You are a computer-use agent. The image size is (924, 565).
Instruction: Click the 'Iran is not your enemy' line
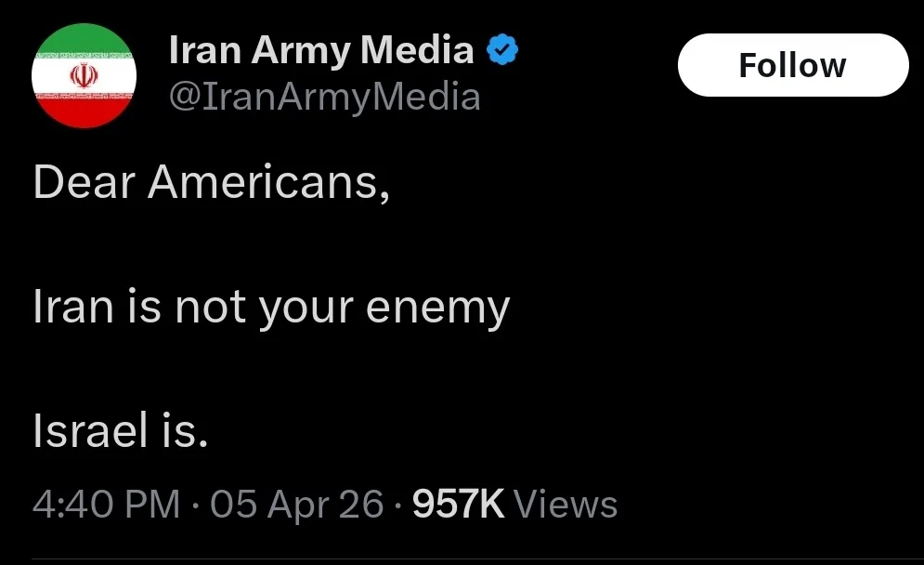pos(271,308)
